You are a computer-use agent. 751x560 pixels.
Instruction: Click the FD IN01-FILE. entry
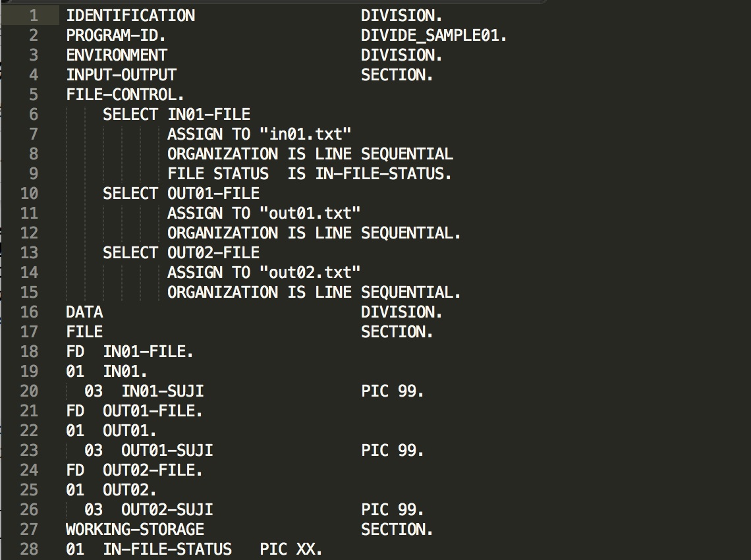pos(130,352)
